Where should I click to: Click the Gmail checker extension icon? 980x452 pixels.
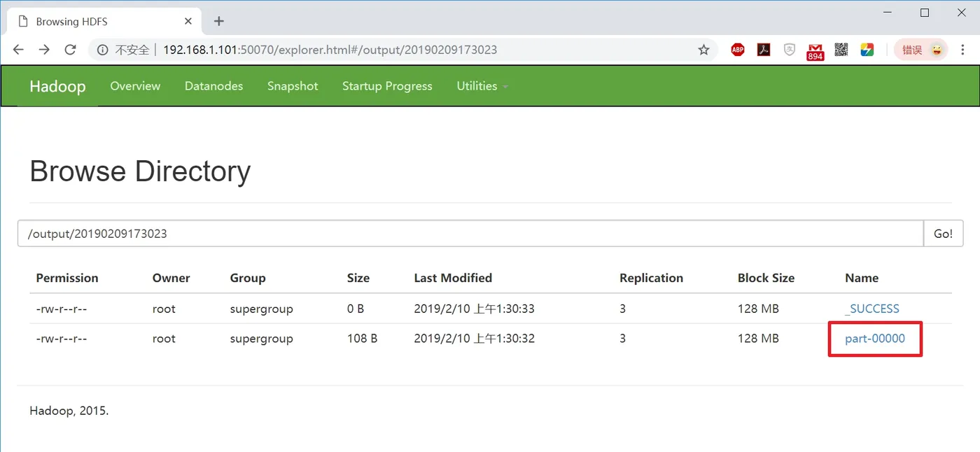pos(815,50)
